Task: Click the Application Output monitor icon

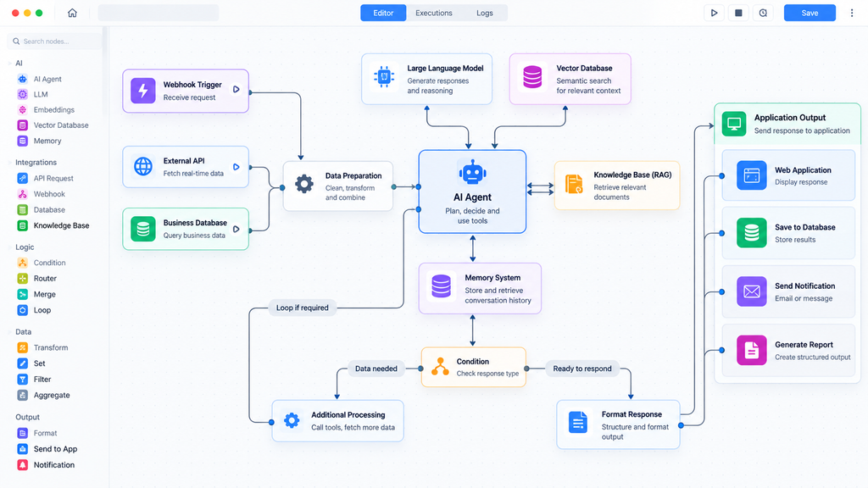Action: pyautogui.click(x=734, y=123)
